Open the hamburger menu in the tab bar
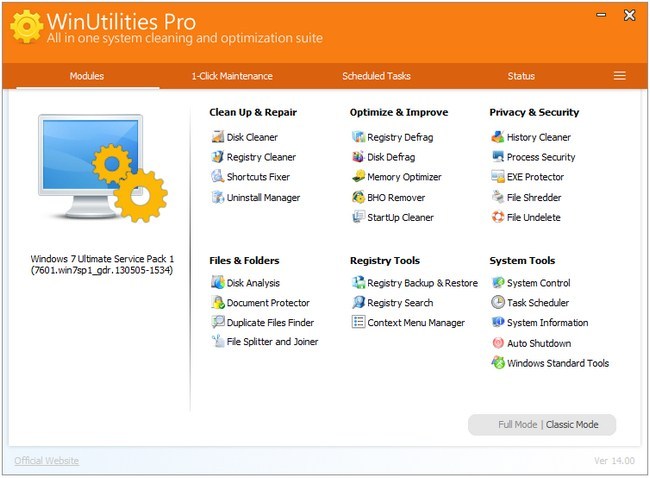 pyautogui.click(x=620, y=76)
